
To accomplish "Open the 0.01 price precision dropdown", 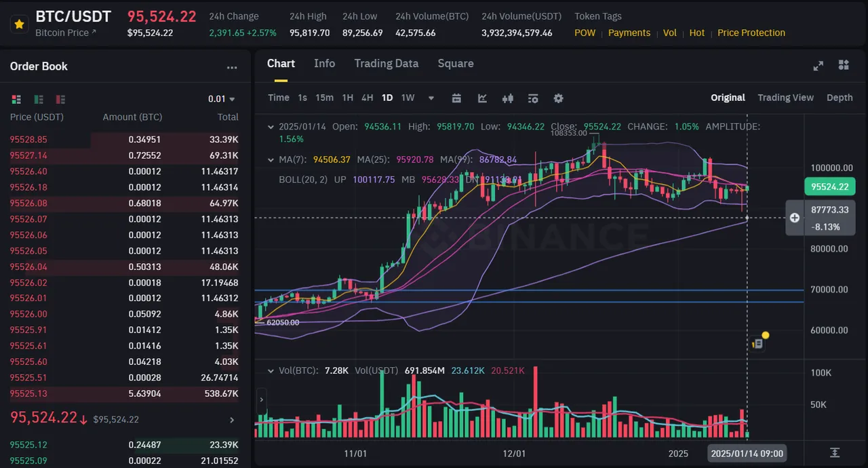I will pyautogui.click(x=222, y=99).
